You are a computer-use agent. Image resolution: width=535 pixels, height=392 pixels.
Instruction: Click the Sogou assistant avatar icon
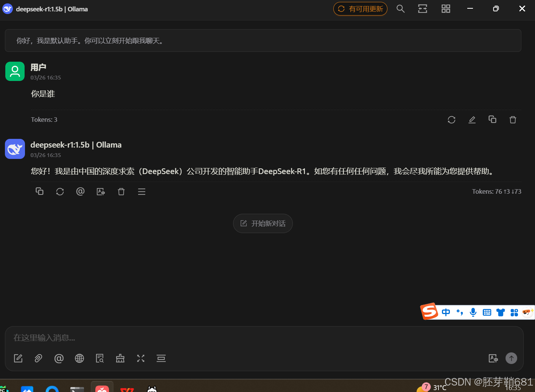[527, 312]
